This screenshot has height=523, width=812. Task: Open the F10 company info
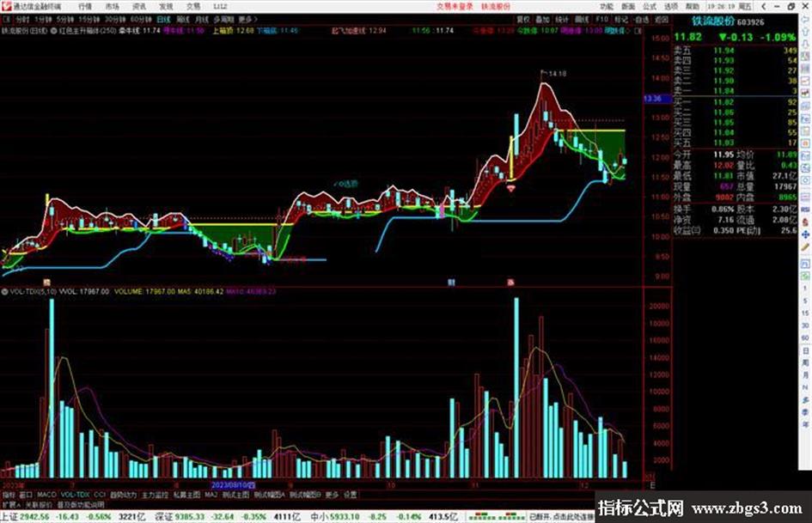coord(601,19)
